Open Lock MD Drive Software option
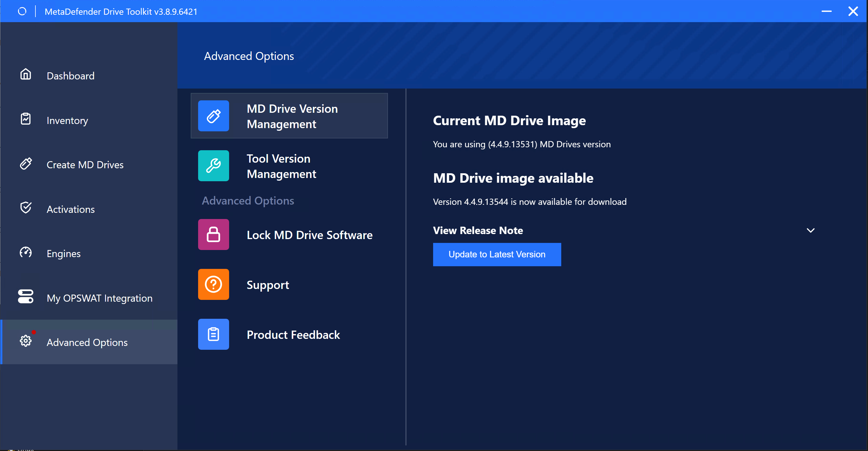Screen dimensions: 868x451 pos(289,234)
